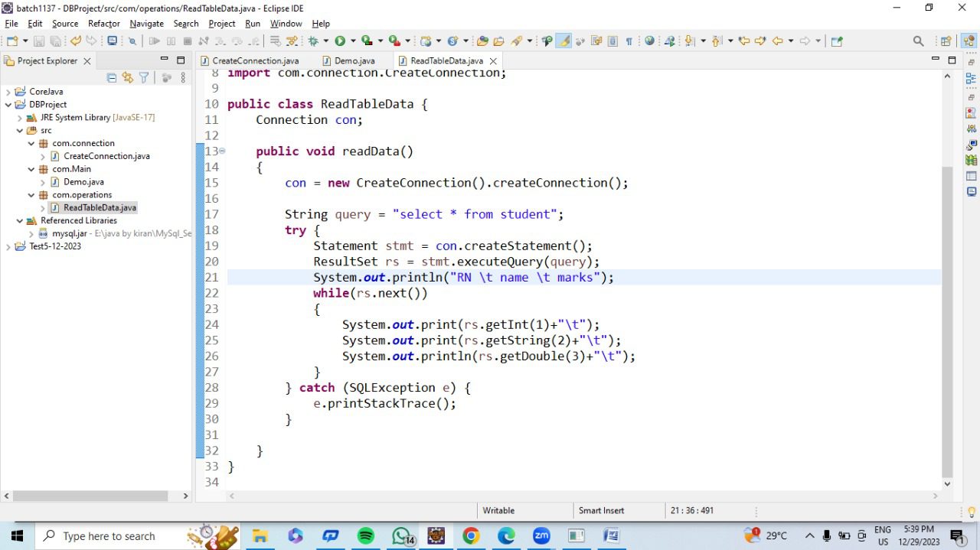Open the Source menu

pyautogui.click(x=65, y=24)
